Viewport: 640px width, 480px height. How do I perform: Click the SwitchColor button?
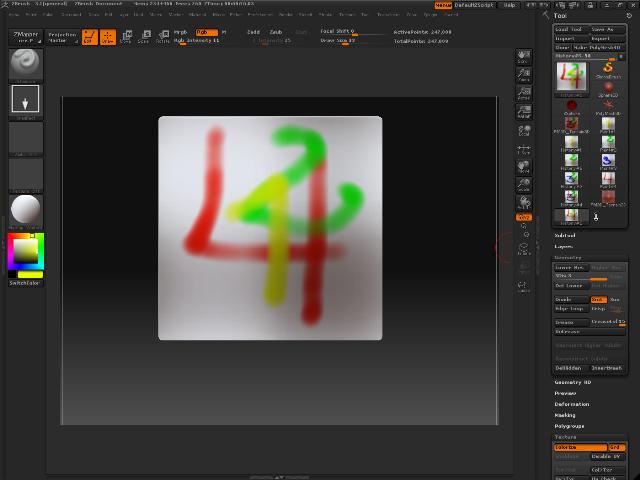[24, 283]
